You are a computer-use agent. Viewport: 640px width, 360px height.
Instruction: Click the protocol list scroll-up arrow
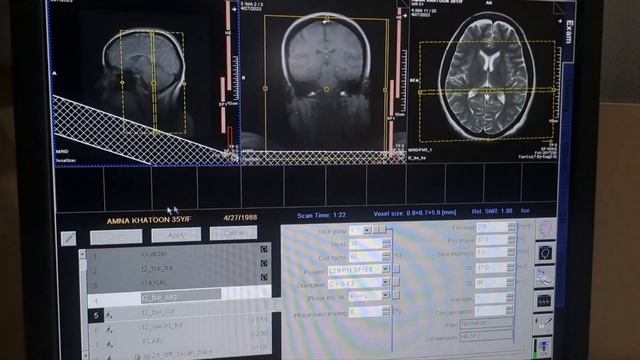82,254
